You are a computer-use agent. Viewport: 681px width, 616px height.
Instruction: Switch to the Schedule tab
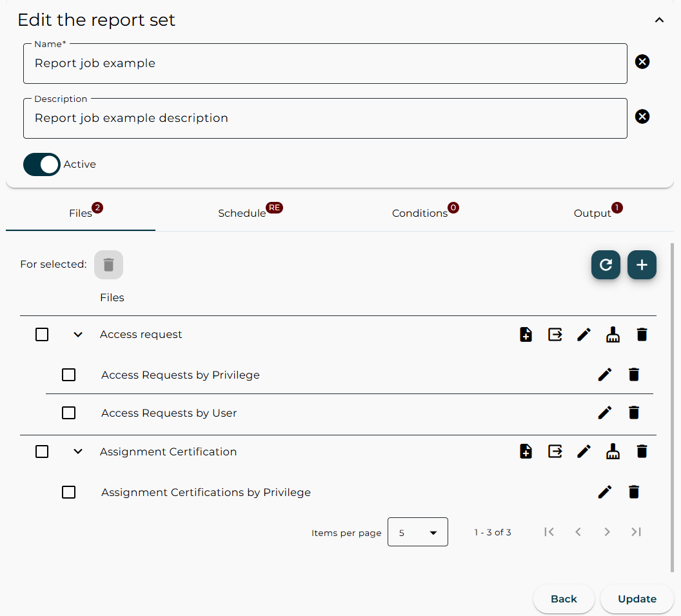tap(242, 213)
